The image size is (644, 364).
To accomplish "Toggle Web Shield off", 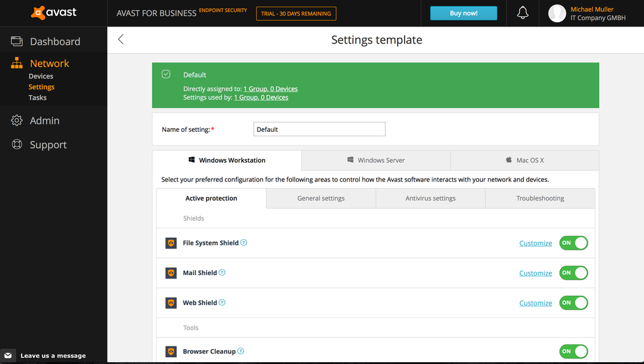I will [573, 303].
